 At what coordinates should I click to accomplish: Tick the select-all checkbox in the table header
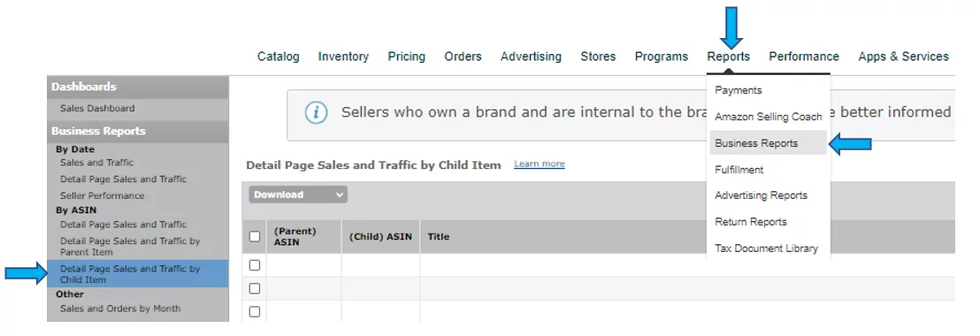[255, 237]
